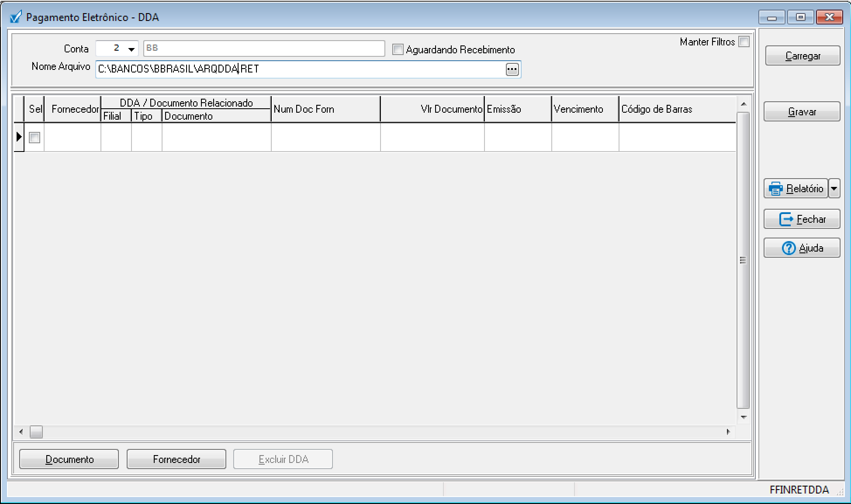The height and width of the screenshot is (504, 851).
Task: Open the Conta dropdown list
Action: tap(131, 49)
